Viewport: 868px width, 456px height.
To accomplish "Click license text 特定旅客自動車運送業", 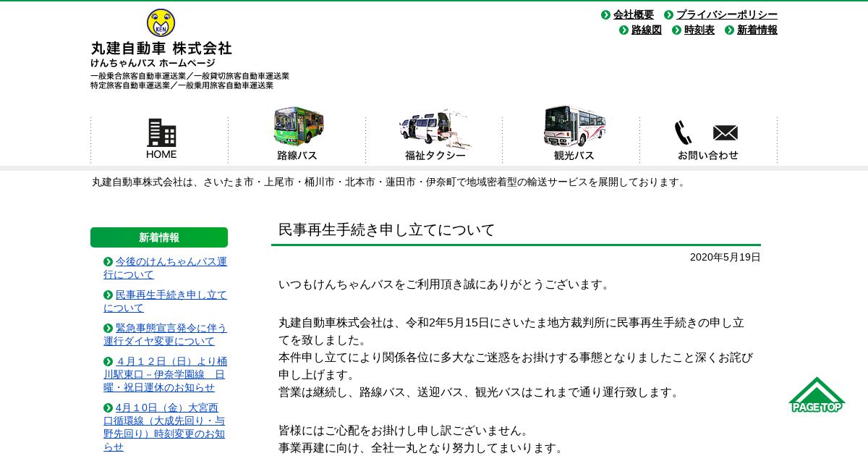I will 130,85.
